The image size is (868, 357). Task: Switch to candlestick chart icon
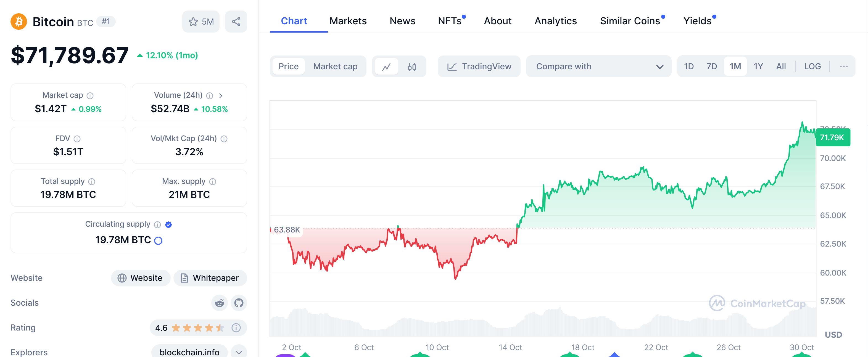coord(412,67)
